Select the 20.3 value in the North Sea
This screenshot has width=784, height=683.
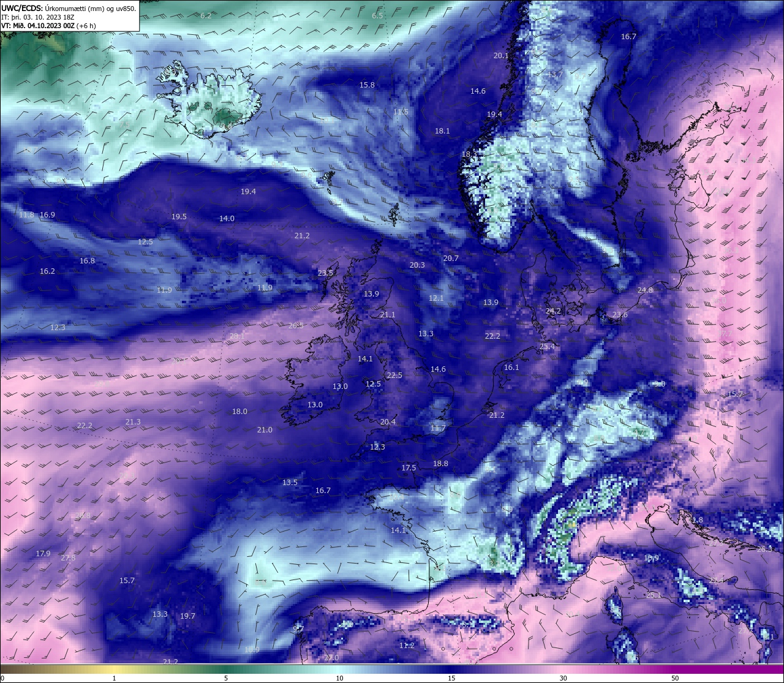pyautogui.click(x=417, y=265)
